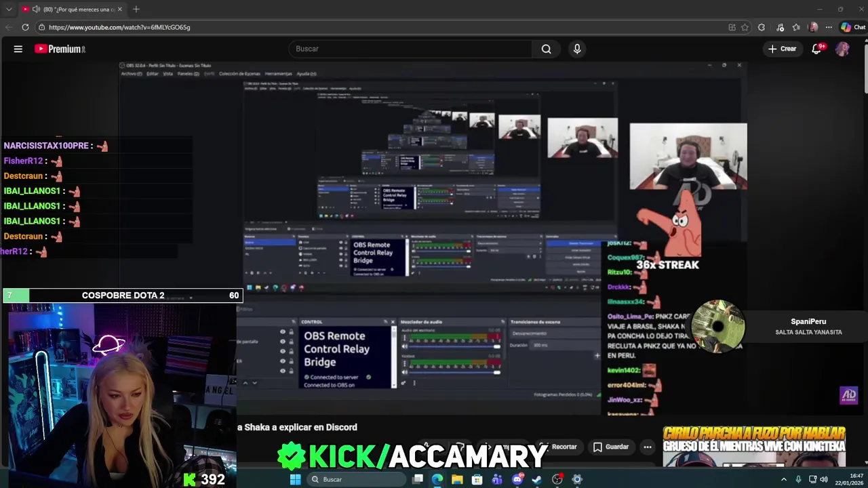Viewport: 868px width, 488px height.
Task: Open Settings gear on taskbar
Action: coord(577,479)
